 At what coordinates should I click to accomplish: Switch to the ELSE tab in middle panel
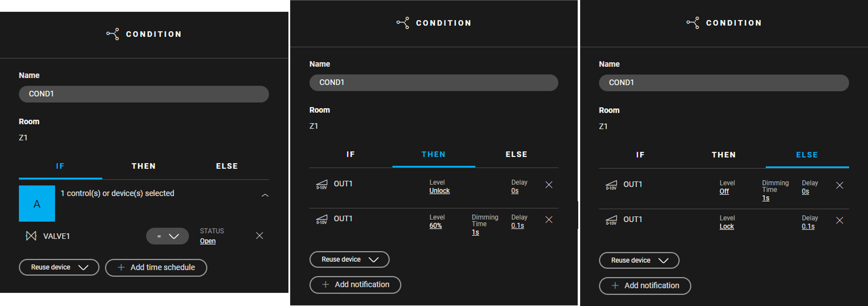516,154
